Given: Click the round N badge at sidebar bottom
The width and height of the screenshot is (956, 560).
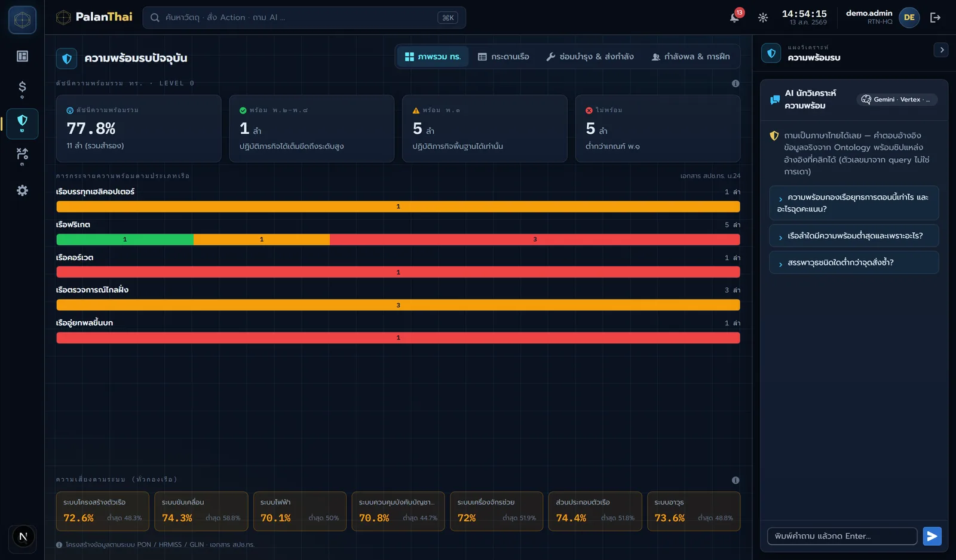Looking at the screenshot, I should click(23, 536).
